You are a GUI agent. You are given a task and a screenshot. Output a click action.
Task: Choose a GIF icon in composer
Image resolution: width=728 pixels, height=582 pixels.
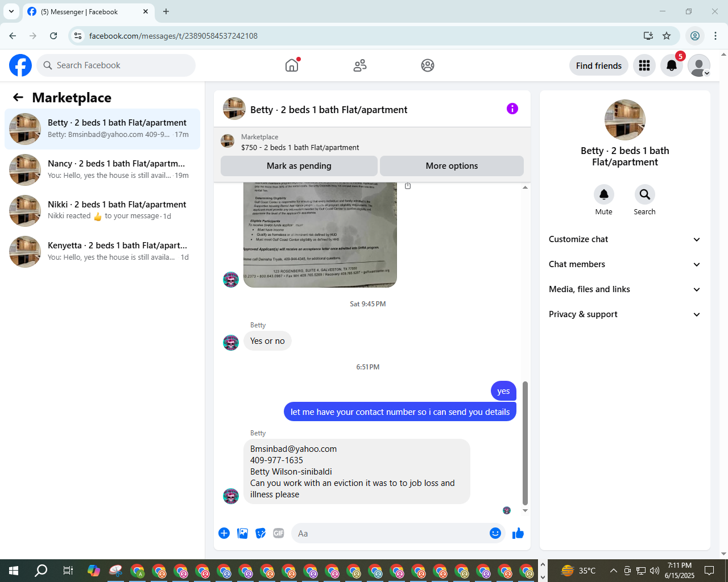tap(279, 533)
